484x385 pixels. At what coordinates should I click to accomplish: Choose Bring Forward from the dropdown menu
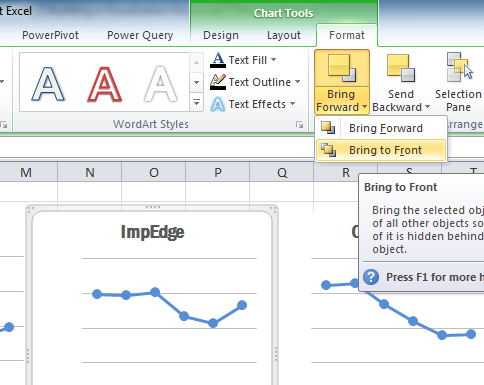point(380,128)
